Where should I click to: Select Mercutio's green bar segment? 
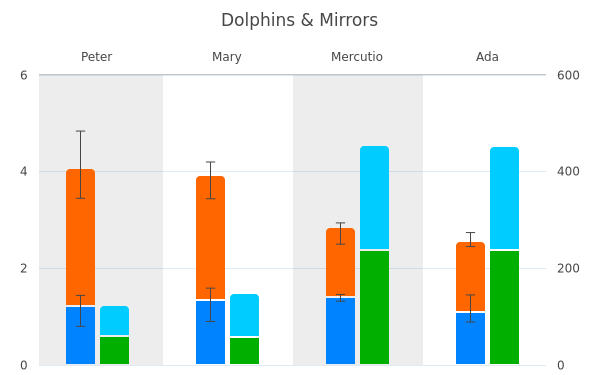point(375,308)
